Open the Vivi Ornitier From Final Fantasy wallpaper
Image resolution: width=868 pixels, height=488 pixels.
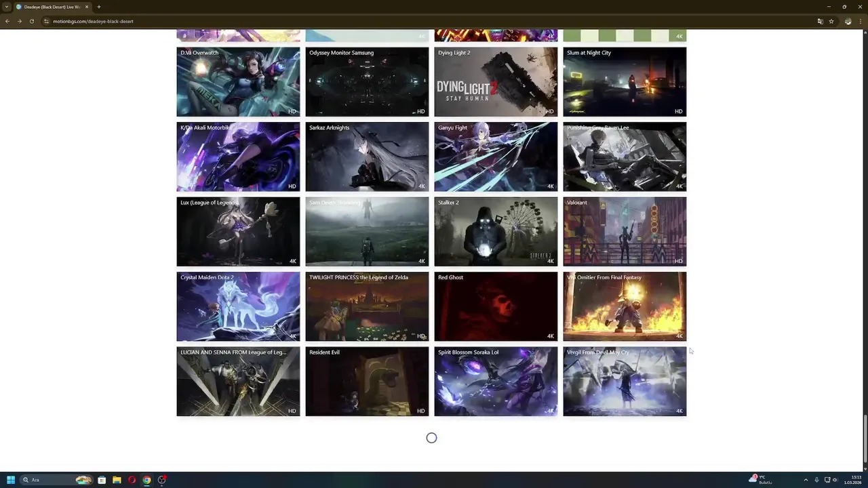pyautogui.click(x=625, y=306)
